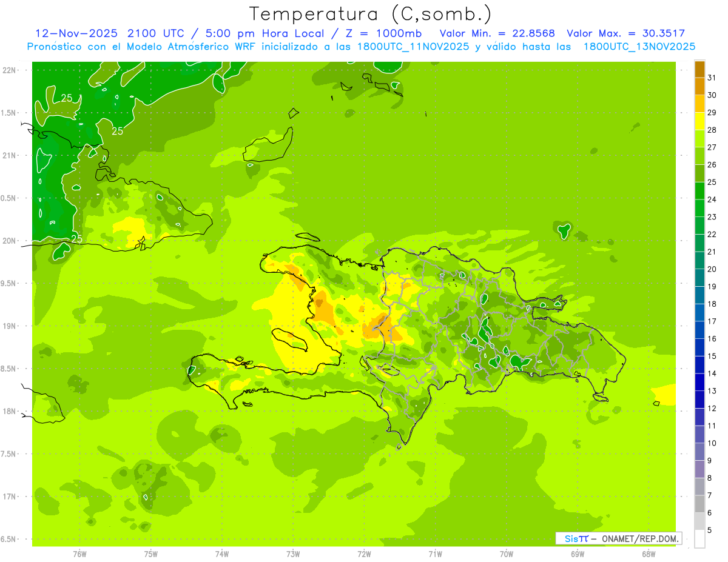Click the colorbar legend value 8
Image resolution: width=728 pixels, height=562 pixels.
(709, 478)
